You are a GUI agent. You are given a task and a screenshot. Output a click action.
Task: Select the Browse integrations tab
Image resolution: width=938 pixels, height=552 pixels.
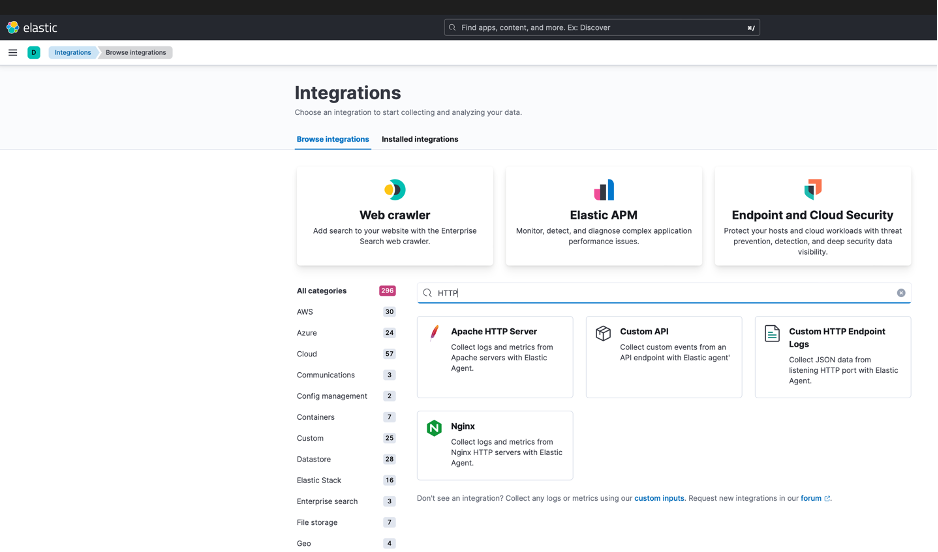(332, 139)
